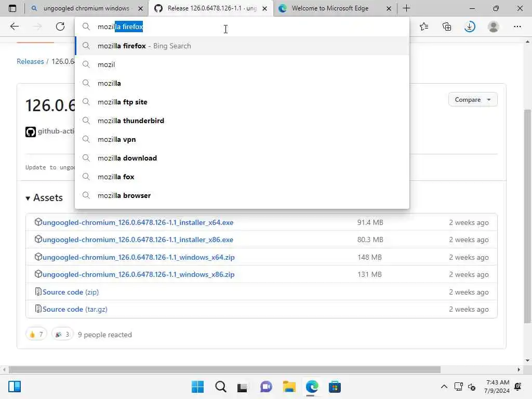Open the tab actions menu icon
532x399 pixels.
[12, 8]
